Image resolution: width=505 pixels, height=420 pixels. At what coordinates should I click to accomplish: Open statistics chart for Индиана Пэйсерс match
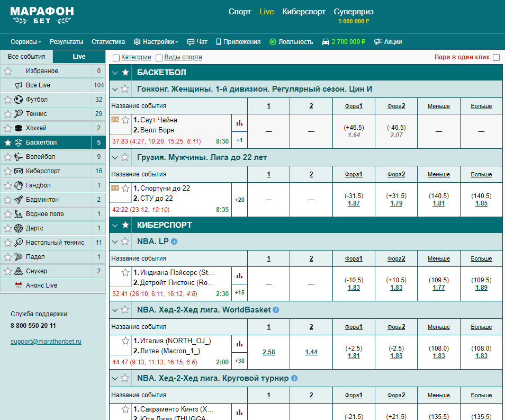(x=239, y=275)
